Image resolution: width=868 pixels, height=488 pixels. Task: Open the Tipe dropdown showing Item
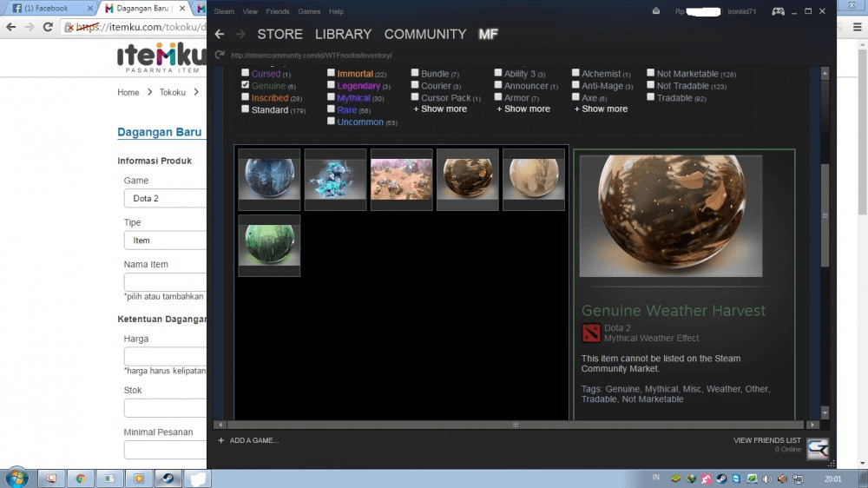[165, 241]
